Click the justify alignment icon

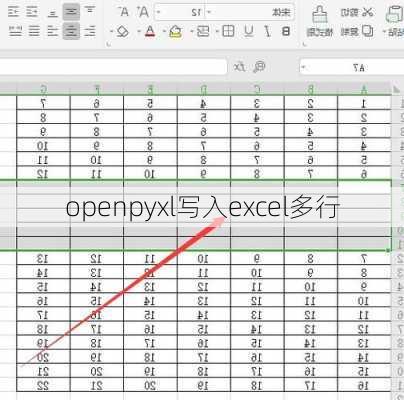pos(34,31)
